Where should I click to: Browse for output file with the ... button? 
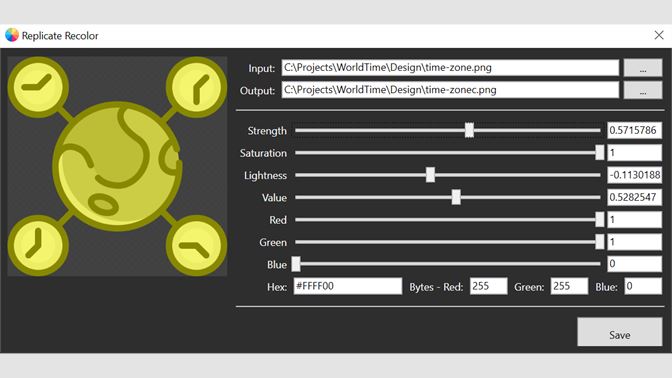click(643, 90)
